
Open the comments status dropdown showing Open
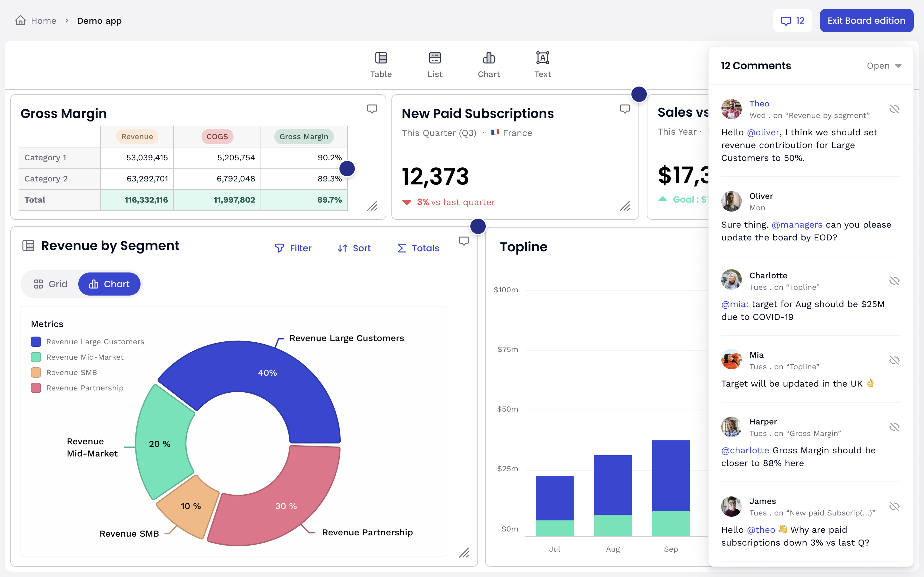pyautogui.click(x=884, y=66)
